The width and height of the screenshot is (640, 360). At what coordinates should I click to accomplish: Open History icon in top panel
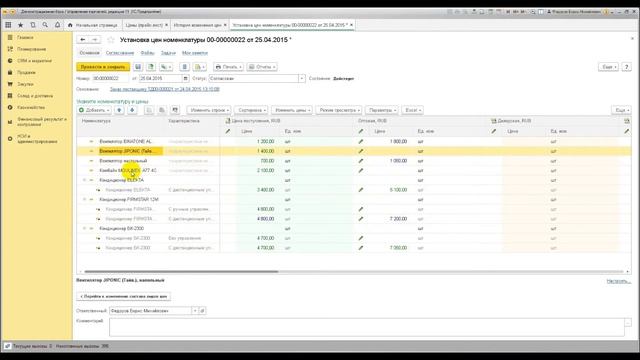point(33,25)
